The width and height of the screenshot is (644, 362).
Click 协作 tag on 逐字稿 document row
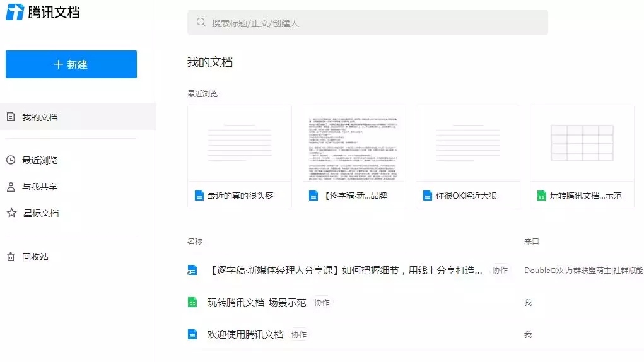point(500,271)
